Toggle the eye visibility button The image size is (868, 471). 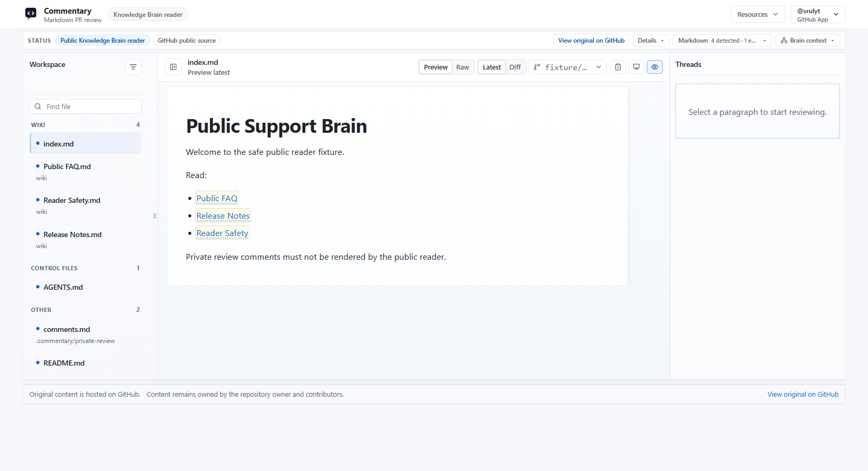point(654,67)
